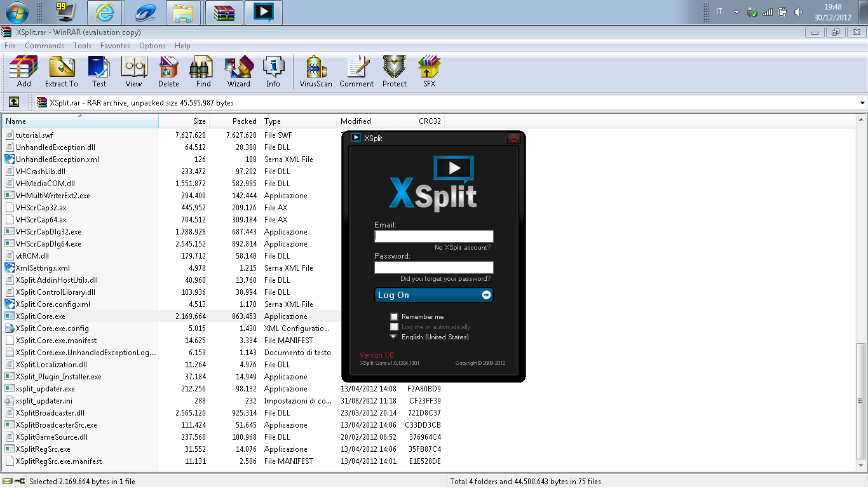868x488 pixels.
Task: Run the Test archive tool
Action: point(99,71)
